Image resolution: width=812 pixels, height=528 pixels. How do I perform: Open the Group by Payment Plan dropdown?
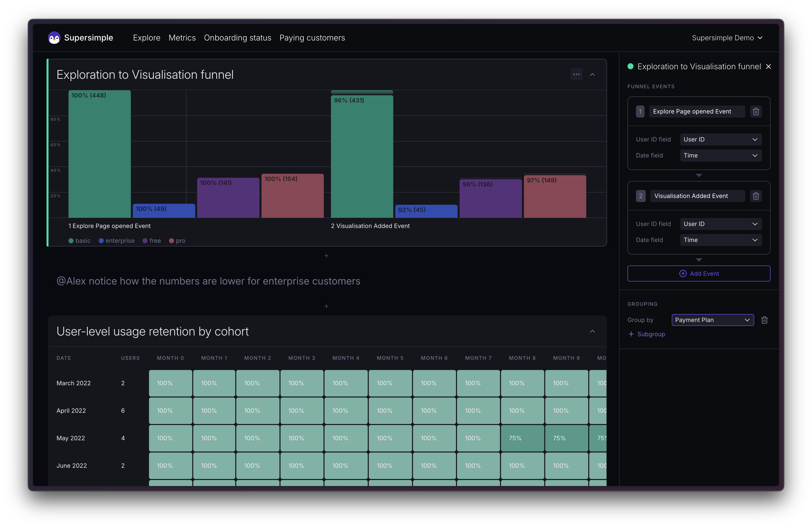click(x=712, y=320)
